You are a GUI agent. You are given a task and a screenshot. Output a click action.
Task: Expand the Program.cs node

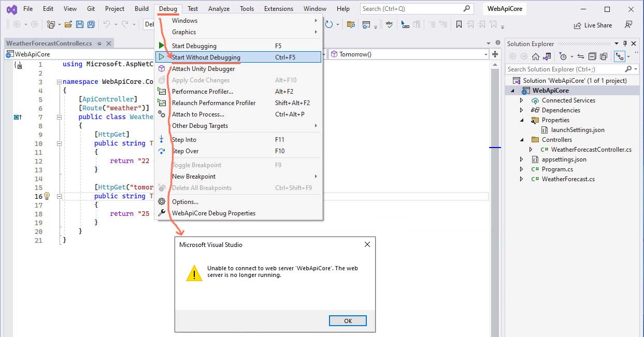(522, 169)
